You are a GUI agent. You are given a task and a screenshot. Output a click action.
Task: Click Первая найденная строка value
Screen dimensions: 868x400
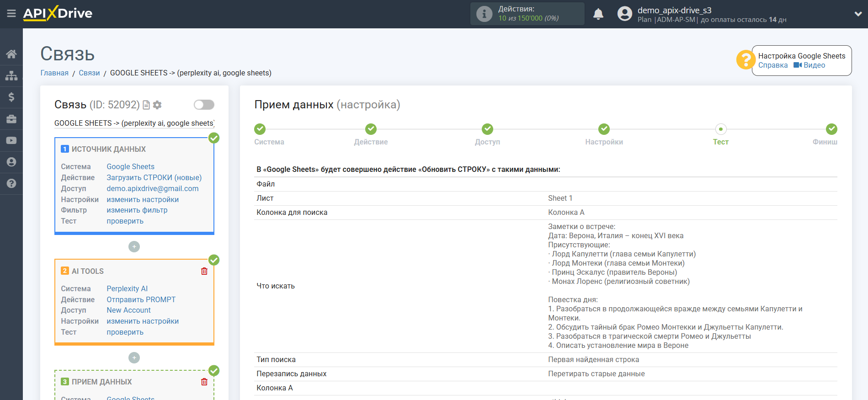(593, 360)
